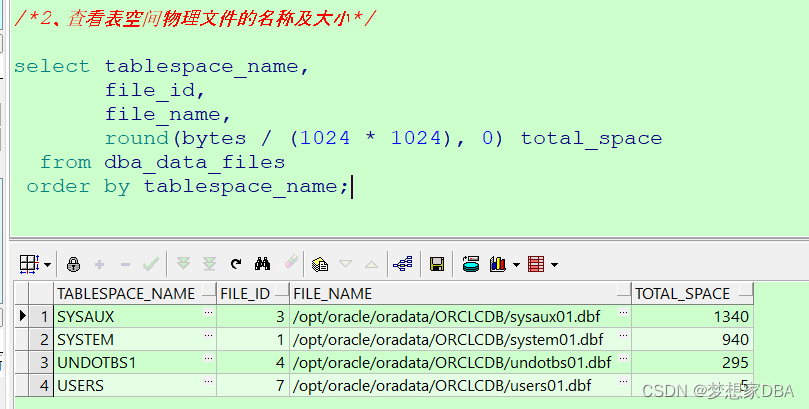This screenshot has width=809, height=409.
Task: Toggle the edit data lock icon
Action: click(x=73, y=264)
